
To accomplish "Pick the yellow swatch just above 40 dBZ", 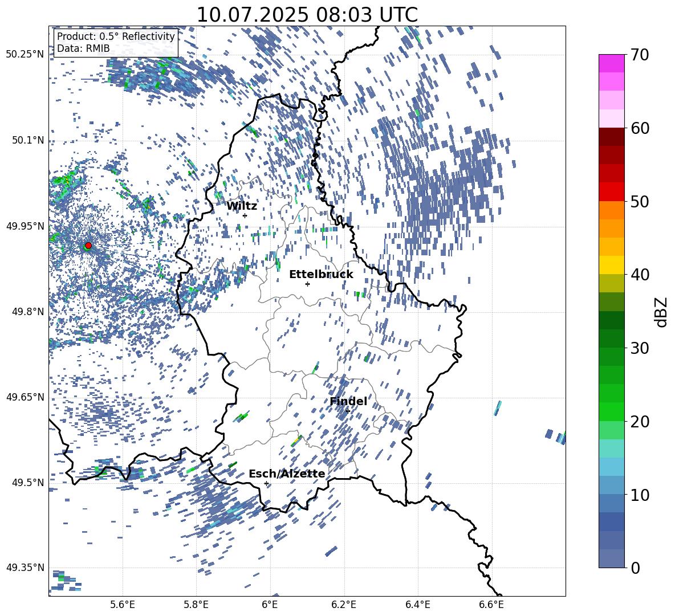I will click(x=611, y=265).
